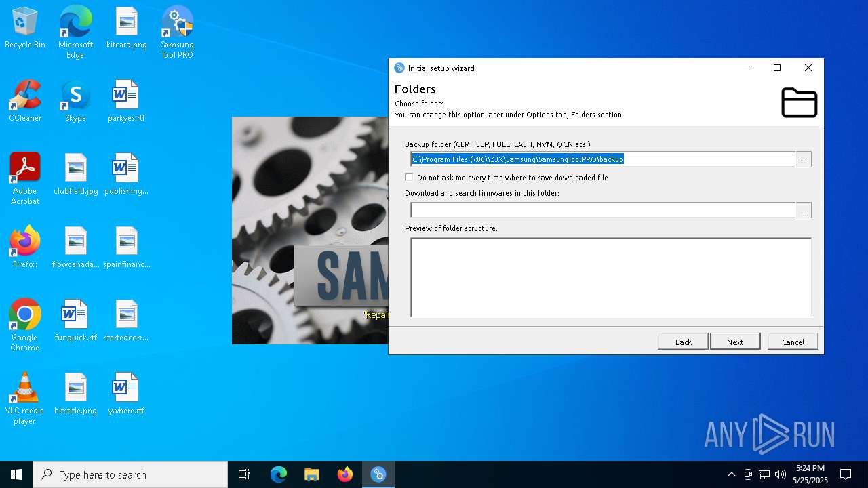
Task: Click the taskbar search box
Action: 130,474
